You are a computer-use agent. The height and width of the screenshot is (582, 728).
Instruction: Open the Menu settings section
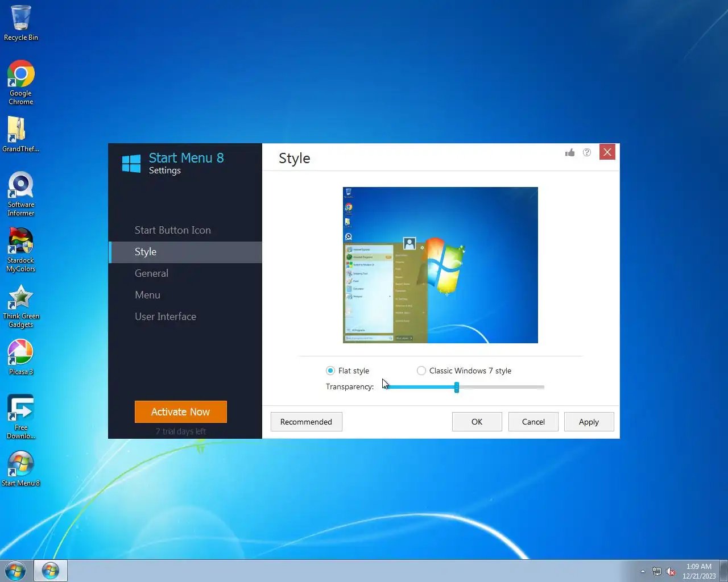click(185, 295)
